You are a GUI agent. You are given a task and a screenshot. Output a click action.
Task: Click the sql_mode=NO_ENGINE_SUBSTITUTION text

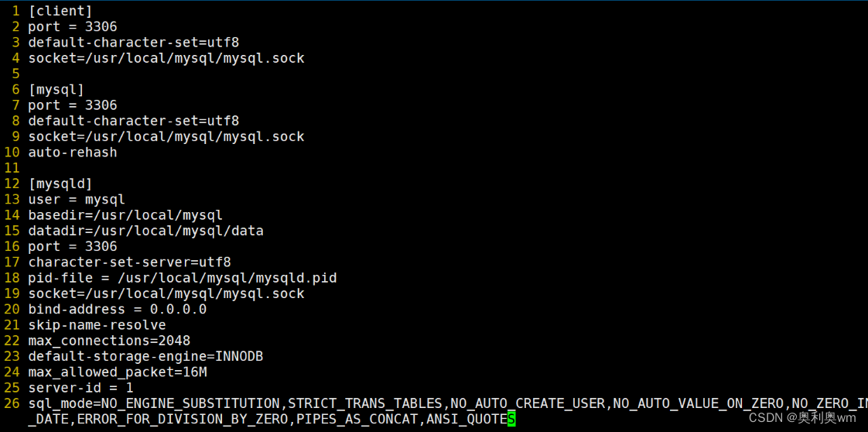(154, 403)
